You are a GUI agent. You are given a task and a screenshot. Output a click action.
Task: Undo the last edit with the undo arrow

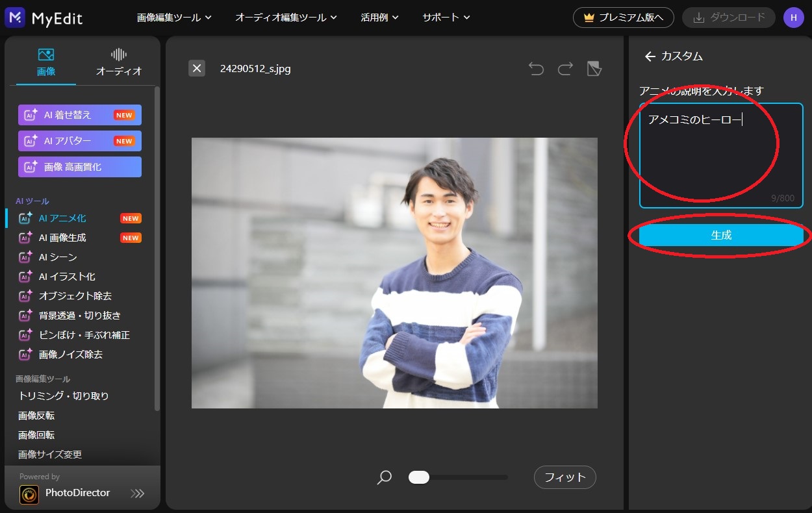pos(536,69)
